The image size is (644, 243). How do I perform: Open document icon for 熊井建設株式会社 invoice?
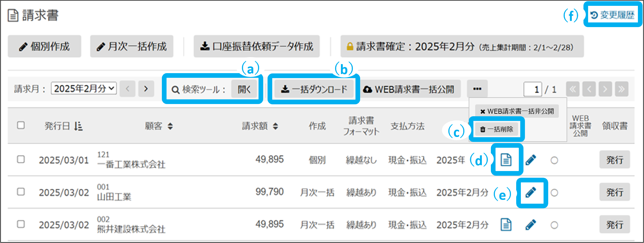click(x=506, y=225)
